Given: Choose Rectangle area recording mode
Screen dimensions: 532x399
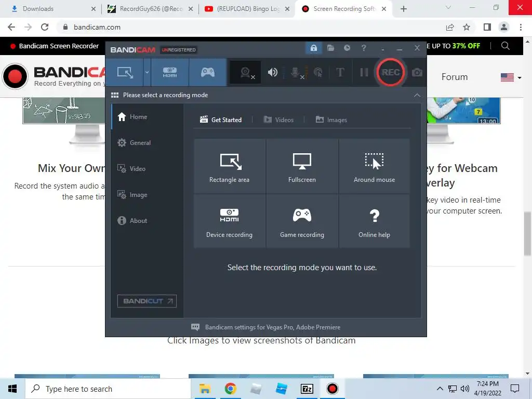Looking at the screenshot, I should click(x=229, y=166).
